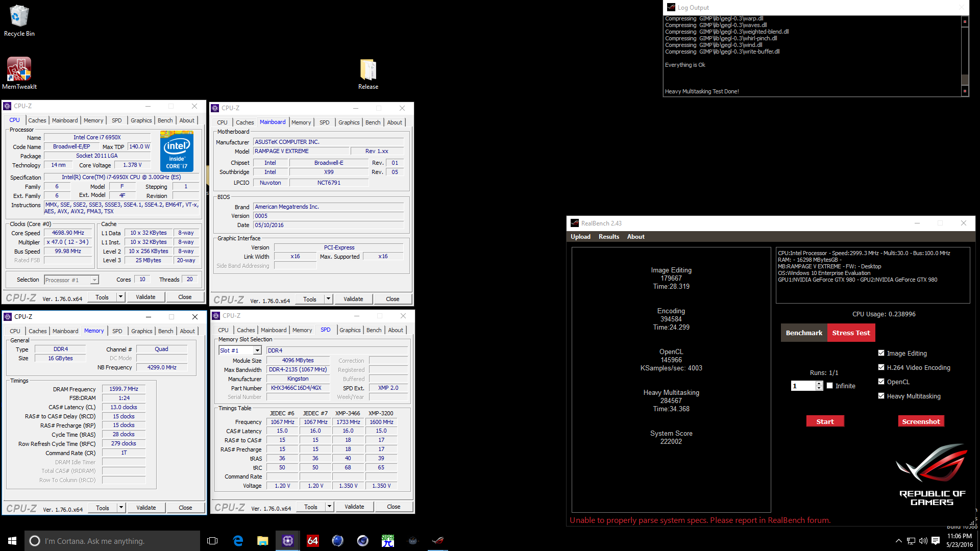Click the Close button in the CPU-Z Memory window
The height and width of the screenshot is (551, 980).
coord(185,508)
